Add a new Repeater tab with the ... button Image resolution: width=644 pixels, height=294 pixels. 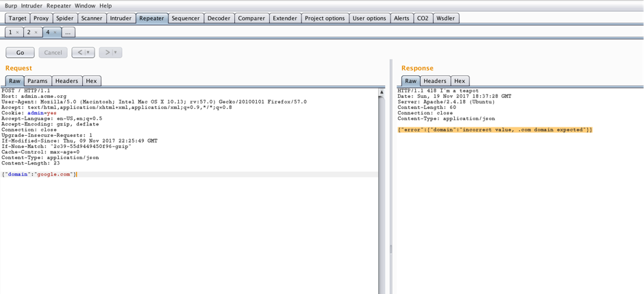pos(69,32)
